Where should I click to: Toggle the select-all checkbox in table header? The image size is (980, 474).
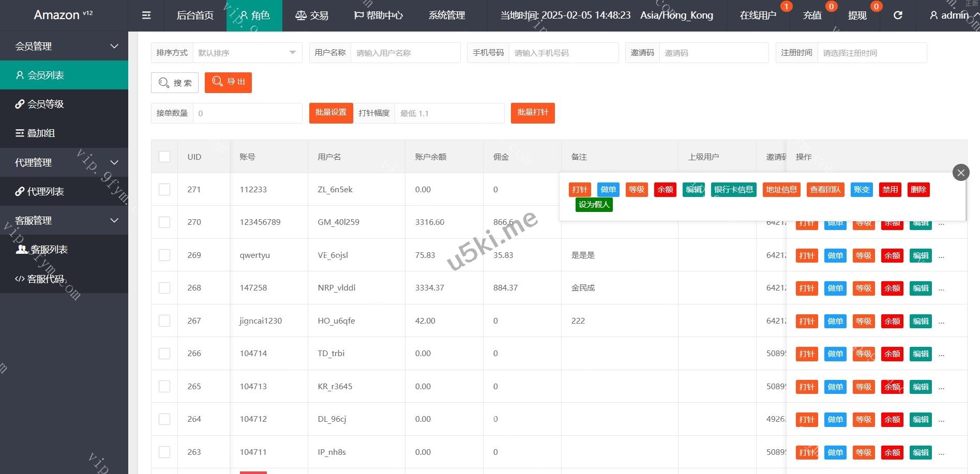(x=164, y=157)
